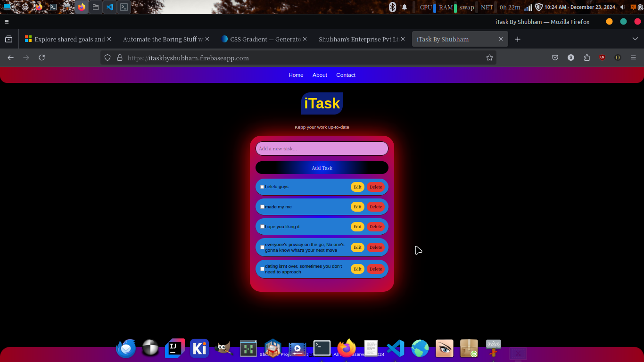Open VS Code from the top panel task list
Screen dimensions: 644x362
click(110, 7)
